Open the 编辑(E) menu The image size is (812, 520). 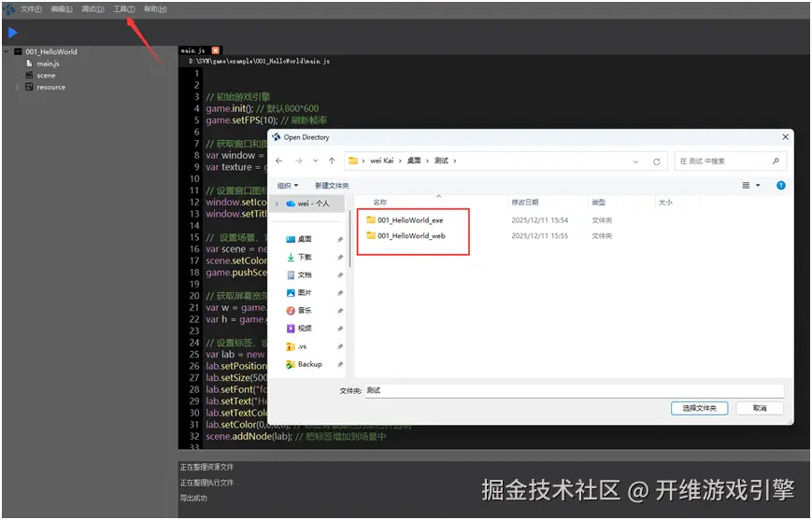coord(62,8)
